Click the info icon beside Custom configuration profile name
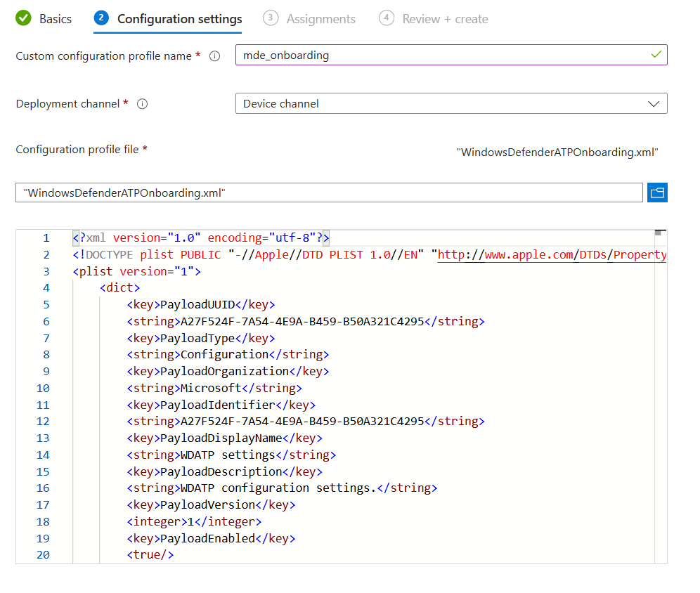Screen dimensions: 700x593 tap(215, 56)
